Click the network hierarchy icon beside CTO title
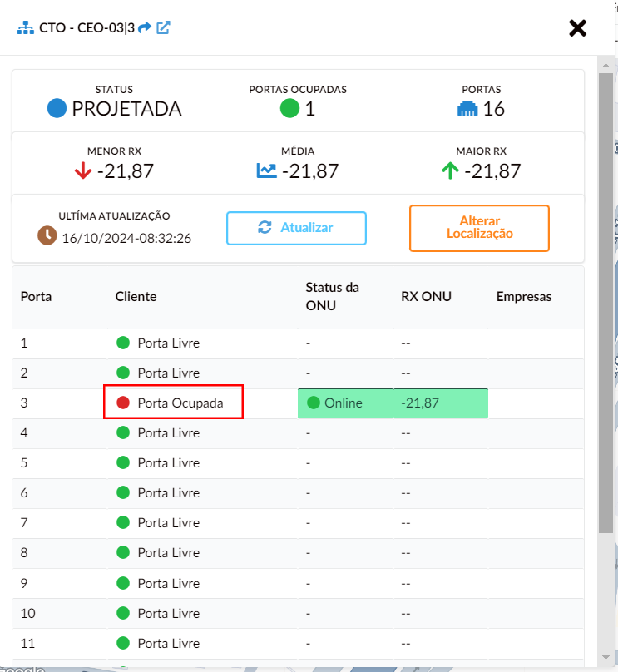The width and height of the screenshot is (618, 672). coord(25,27)
